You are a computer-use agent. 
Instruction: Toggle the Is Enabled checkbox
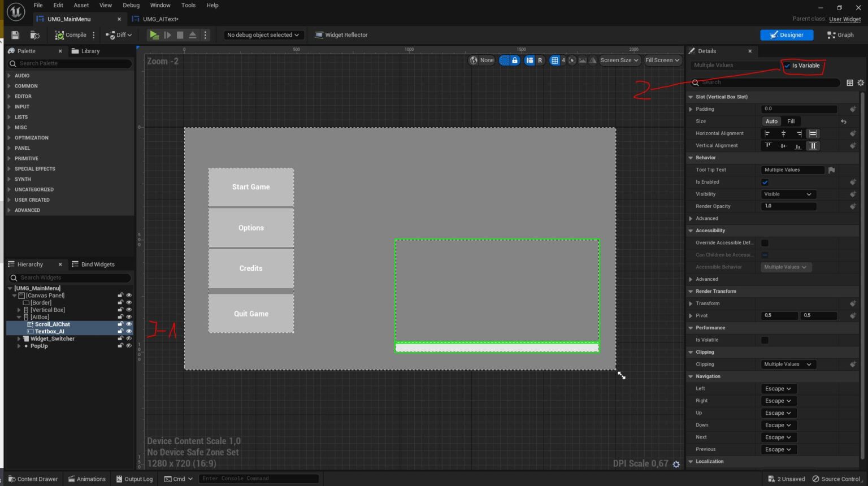tap(765, 182)
